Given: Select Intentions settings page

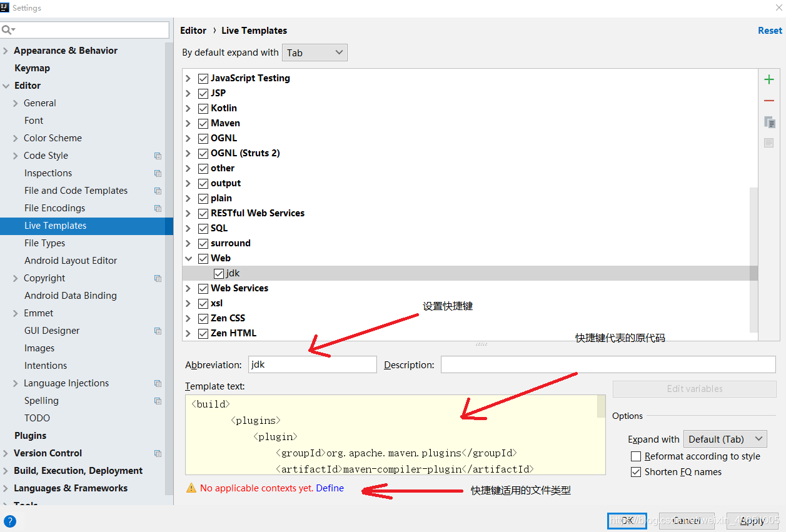Looking at the screenshot, I should tap(46, 366).
